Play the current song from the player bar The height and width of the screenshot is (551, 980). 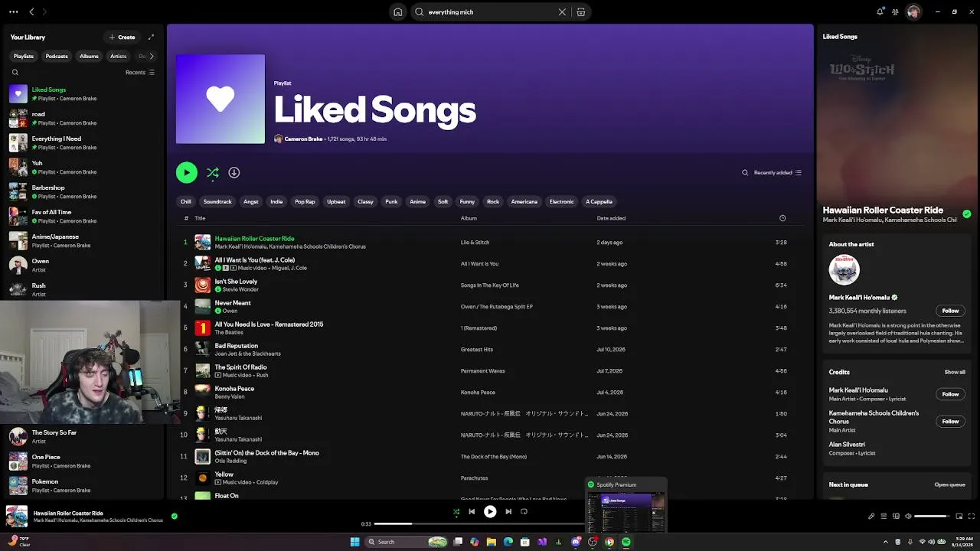(x=490, y=512)
